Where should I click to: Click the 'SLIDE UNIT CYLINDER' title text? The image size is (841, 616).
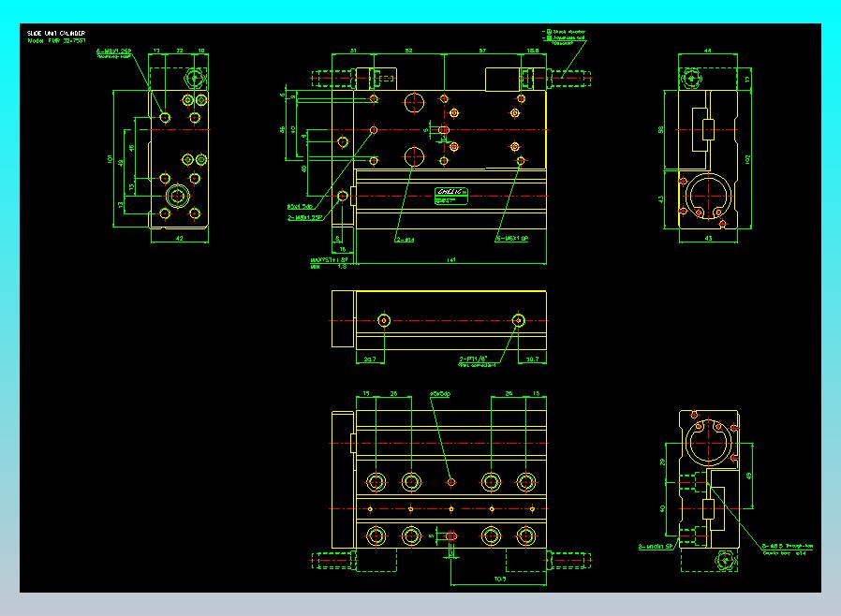coord(56,34)
